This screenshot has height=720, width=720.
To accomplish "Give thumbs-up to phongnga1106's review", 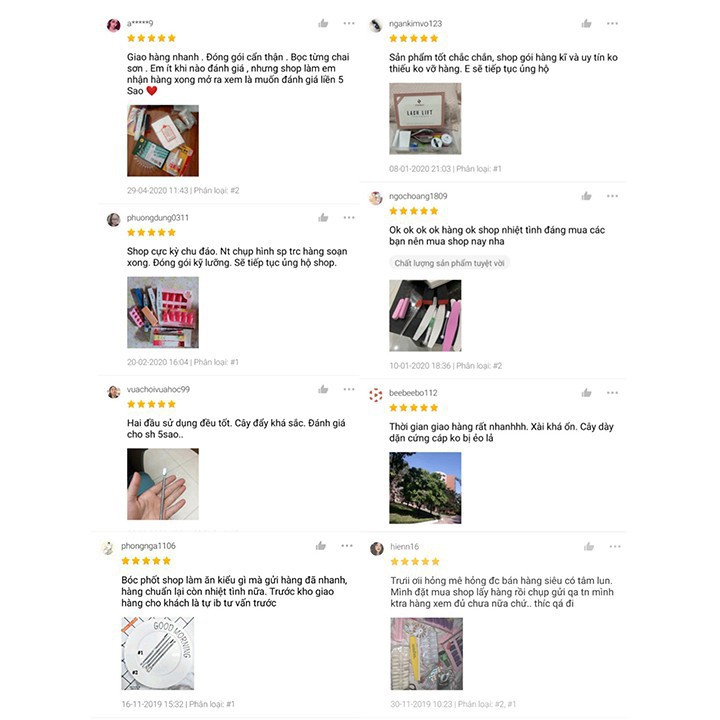I will pos(321,546).
